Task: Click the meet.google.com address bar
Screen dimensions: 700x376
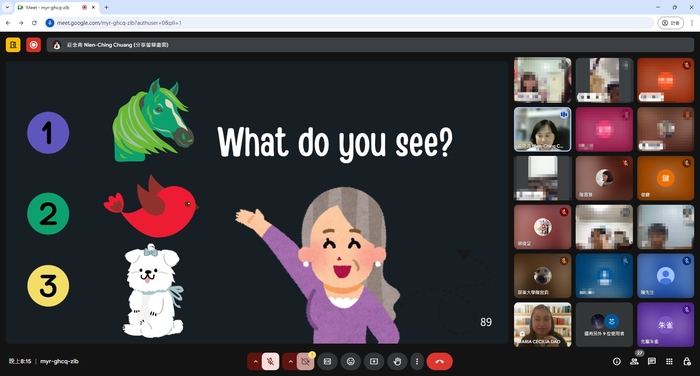Action: (348, 23)
